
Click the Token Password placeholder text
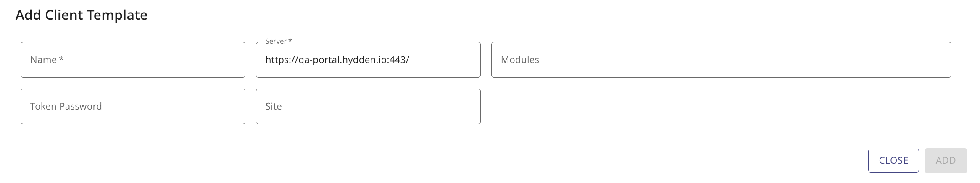click(66, 106)
